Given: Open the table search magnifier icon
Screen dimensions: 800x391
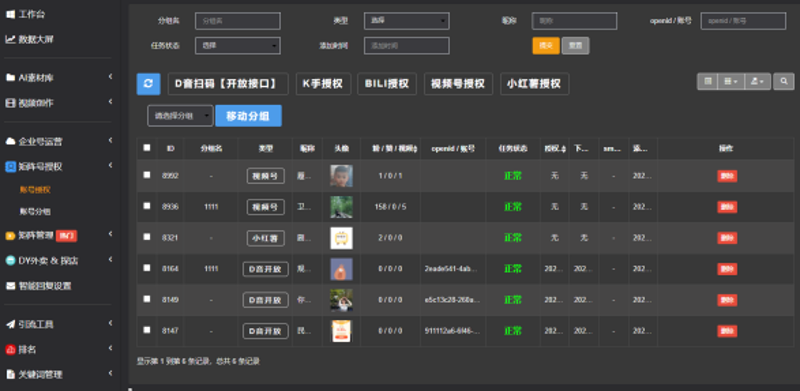Looking at the screenshot, I should click(784, 81).
